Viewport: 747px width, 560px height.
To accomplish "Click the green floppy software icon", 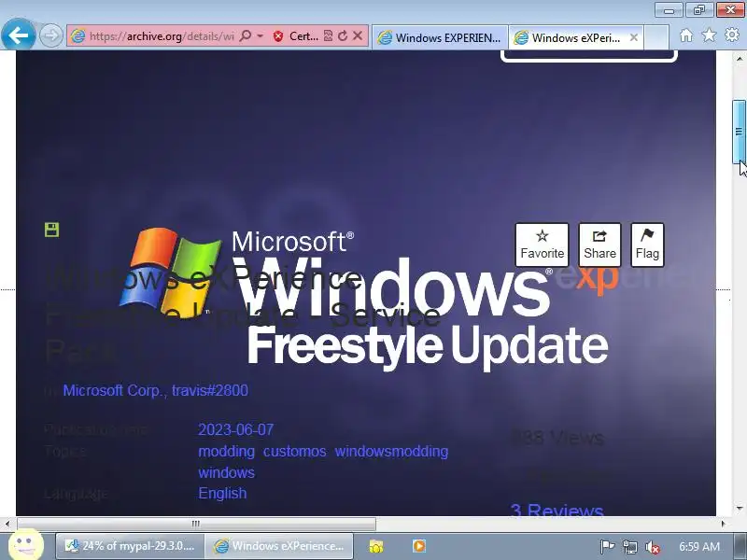I will point(51,230).
